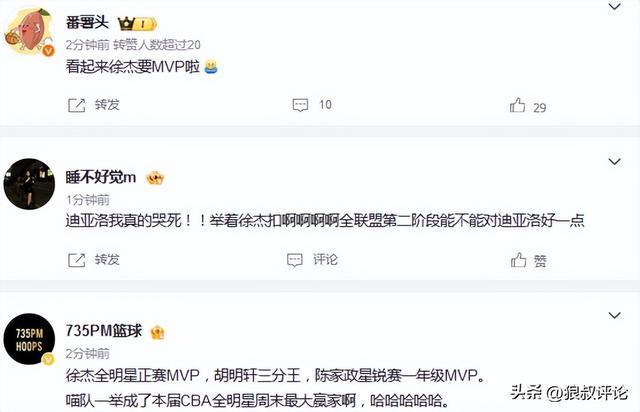This screenshot has width=640, height=412.
Task: Open the 735PM HOOPS avatar
Action: click(x=29, y=339)
